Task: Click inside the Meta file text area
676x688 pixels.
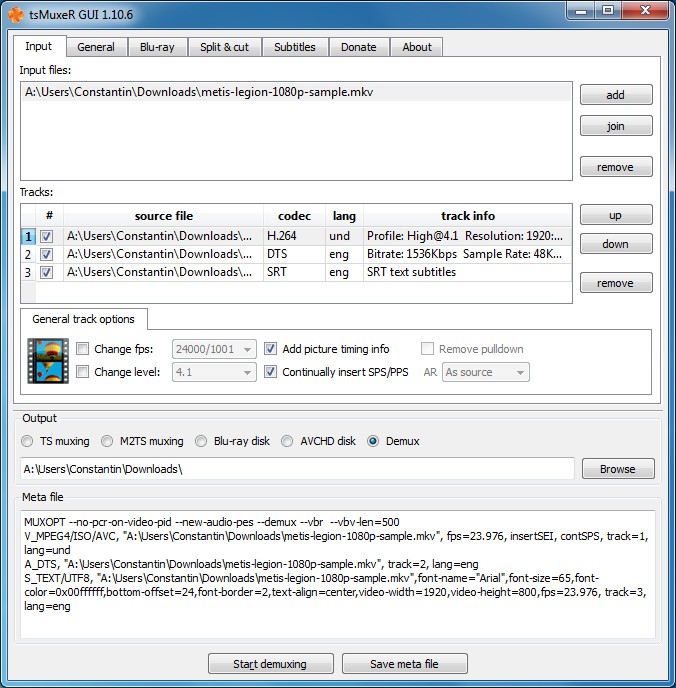Action: [x=338, y=574]
